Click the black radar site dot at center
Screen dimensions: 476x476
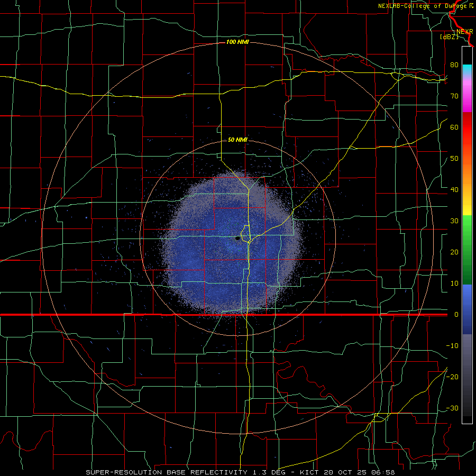[237, 239]
